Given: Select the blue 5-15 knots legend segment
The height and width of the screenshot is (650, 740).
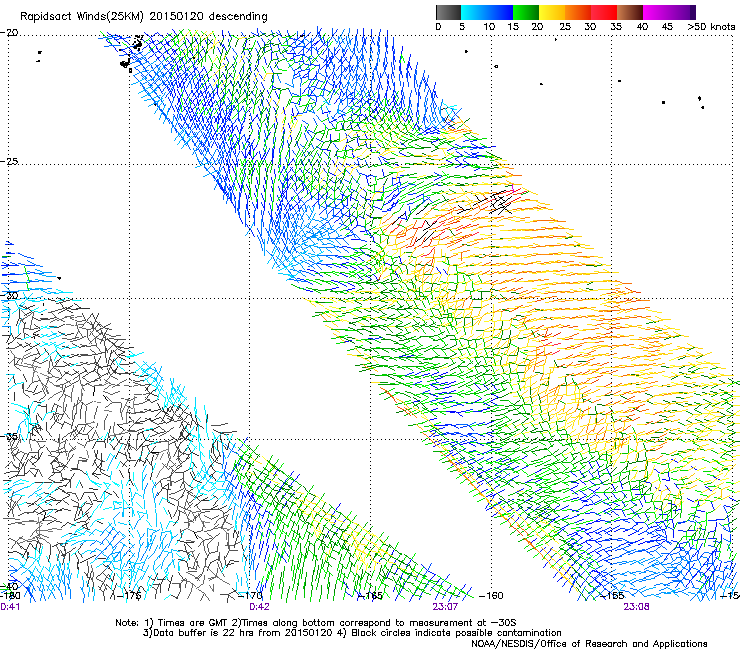Looking at the screenshot, I should pos(487,12).
